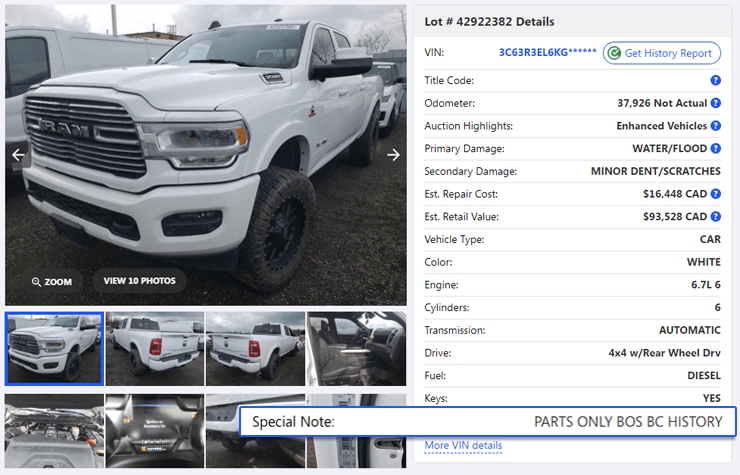Screen dimensions: 740x475
Task: Select the engine bay thumbnail
Action: 54,431
